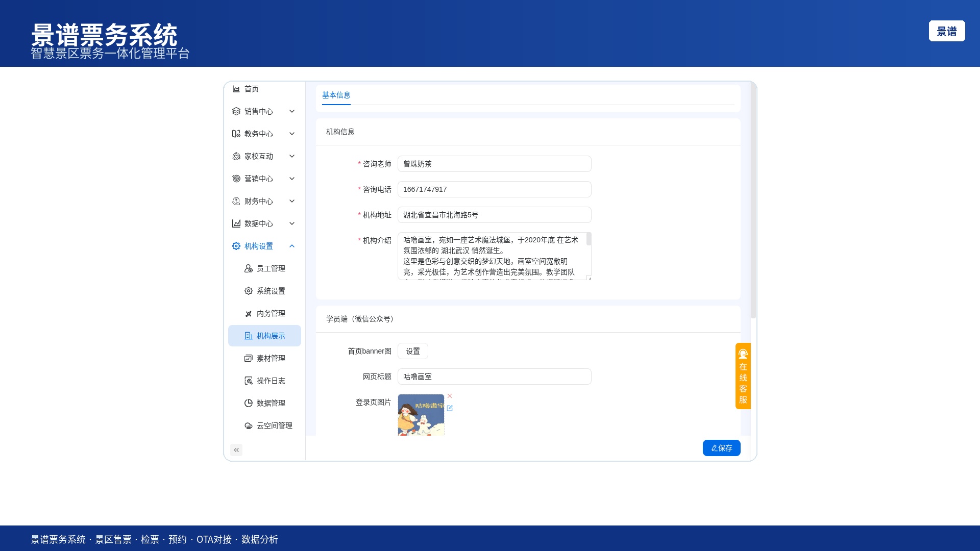Viewport: 980px width, 551px height.
Task: Click the 机构展示 building icon
Action: [x=248, y=336]
